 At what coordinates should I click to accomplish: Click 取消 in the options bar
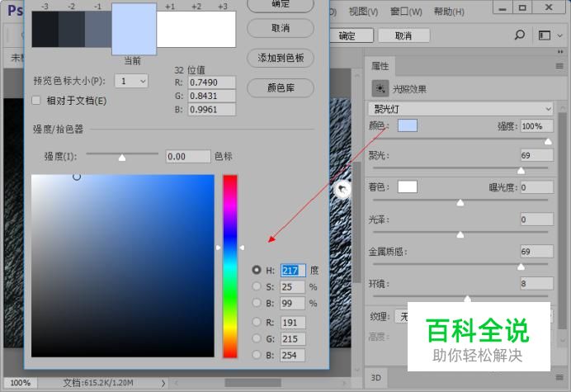tap(403, 35)
